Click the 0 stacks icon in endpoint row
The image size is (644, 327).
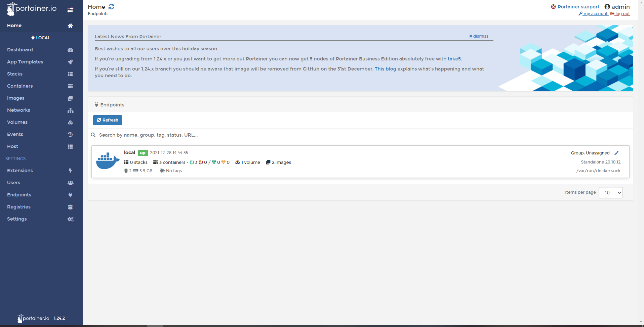[x=126, y=162]
